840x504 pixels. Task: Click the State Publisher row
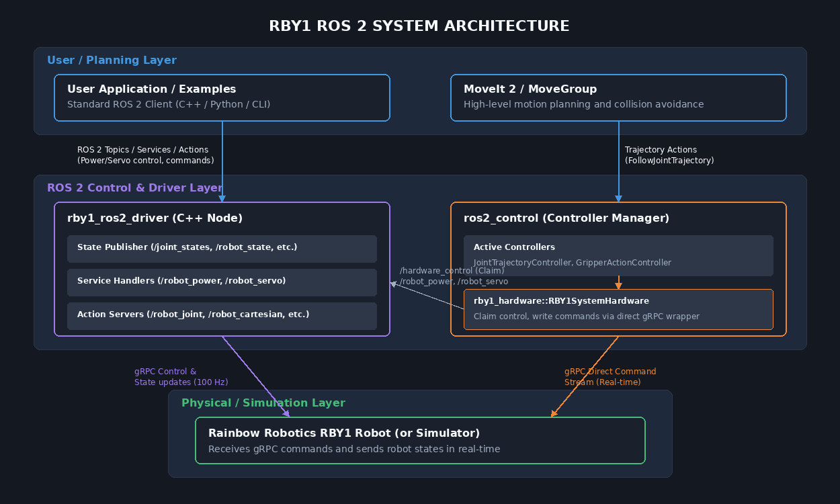coord(222,249)
